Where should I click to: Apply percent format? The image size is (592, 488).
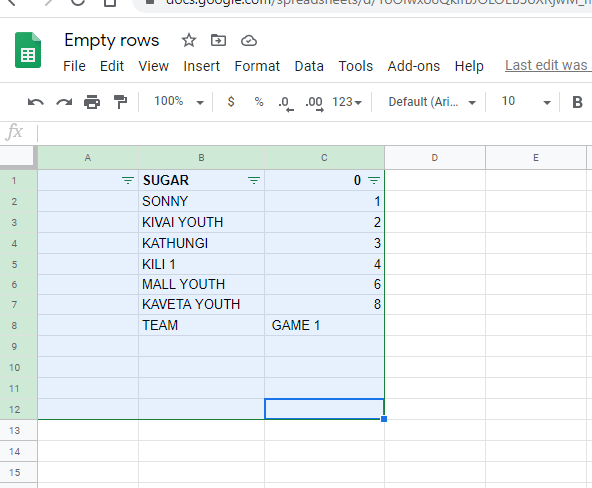tap(259, 102)
